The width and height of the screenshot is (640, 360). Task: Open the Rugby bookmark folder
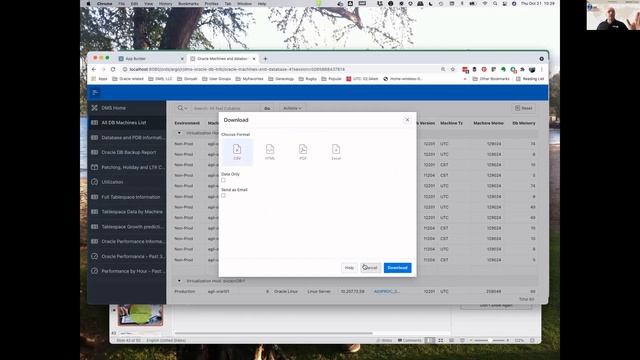tap(308, 79)
